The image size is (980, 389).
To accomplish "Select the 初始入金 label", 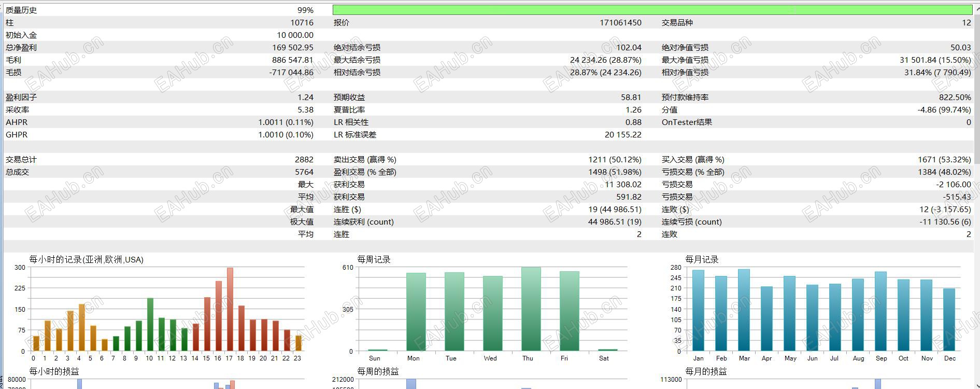I will tap(21, 35).
